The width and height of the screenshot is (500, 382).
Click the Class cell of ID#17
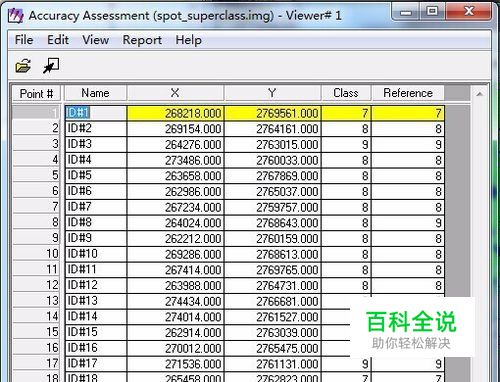point(346,364)
